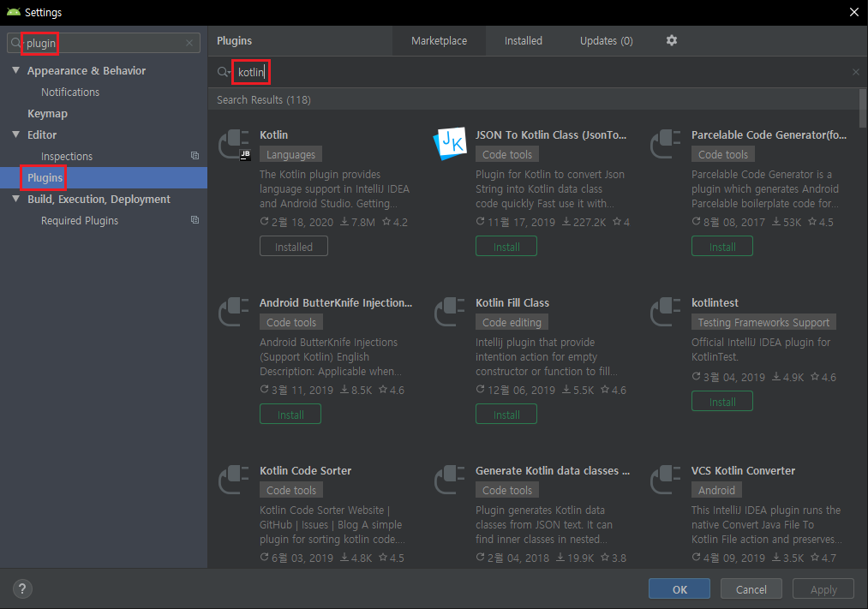Select Required Plugins tree item
Screen dimensions: 868x609
80,220
